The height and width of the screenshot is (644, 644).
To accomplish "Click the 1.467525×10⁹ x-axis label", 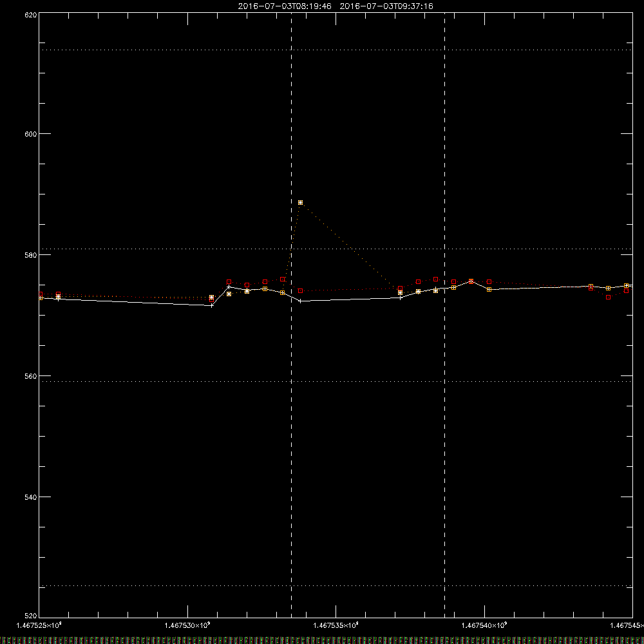I will click(x=39, y=625).
